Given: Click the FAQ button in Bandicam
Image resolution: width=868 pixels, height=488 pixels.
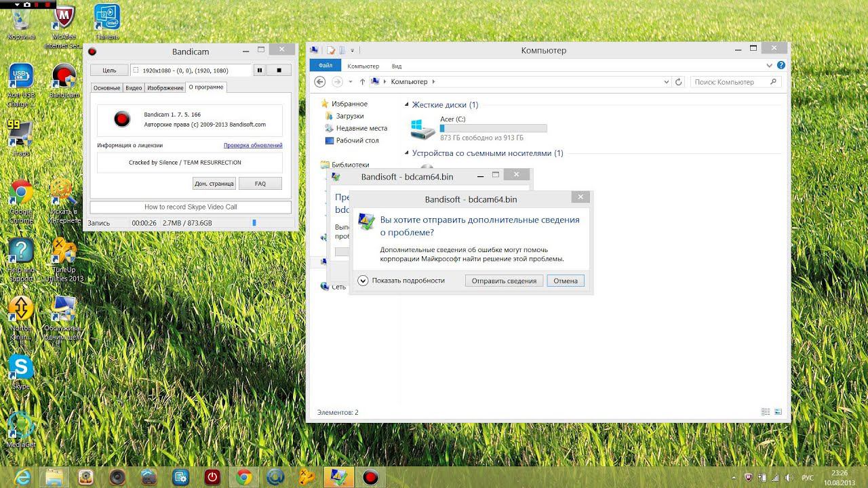Looking at the screenshot, I should tap(260, 183).
